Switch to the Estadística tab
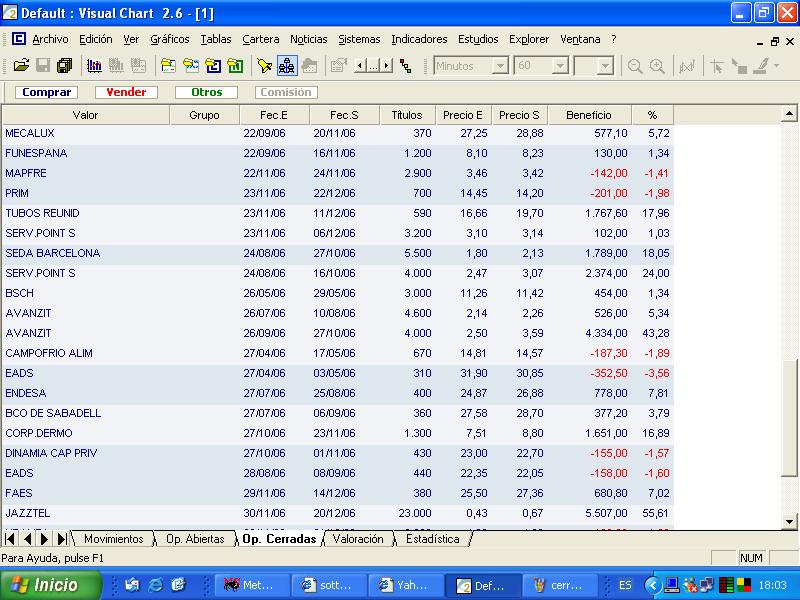Image resolution: width=800 pixels, height=600 pixels. point(433,539)
